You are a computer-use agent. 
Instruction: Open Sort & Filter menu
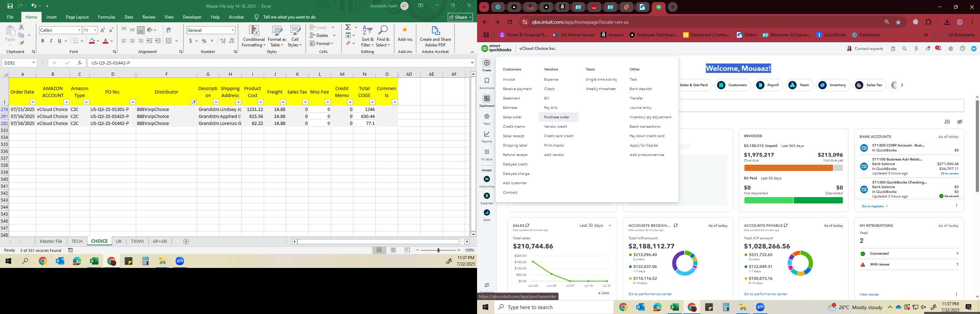pyautogui.click(x=367, y=36)
